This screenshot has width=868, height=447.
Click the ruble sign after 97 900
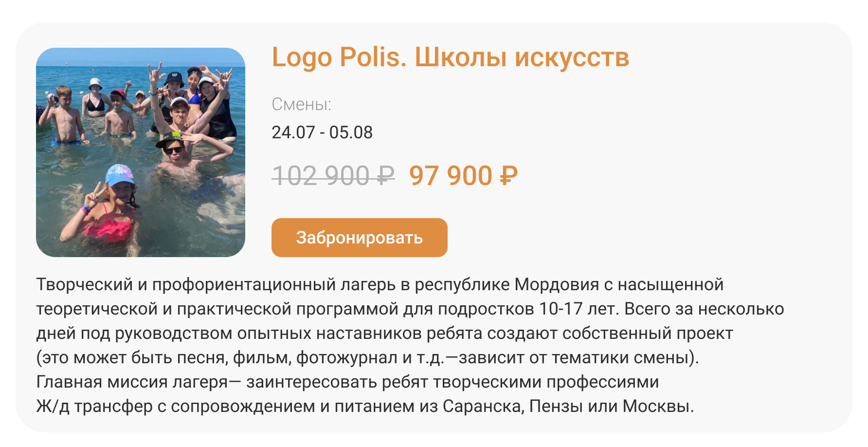509,176
